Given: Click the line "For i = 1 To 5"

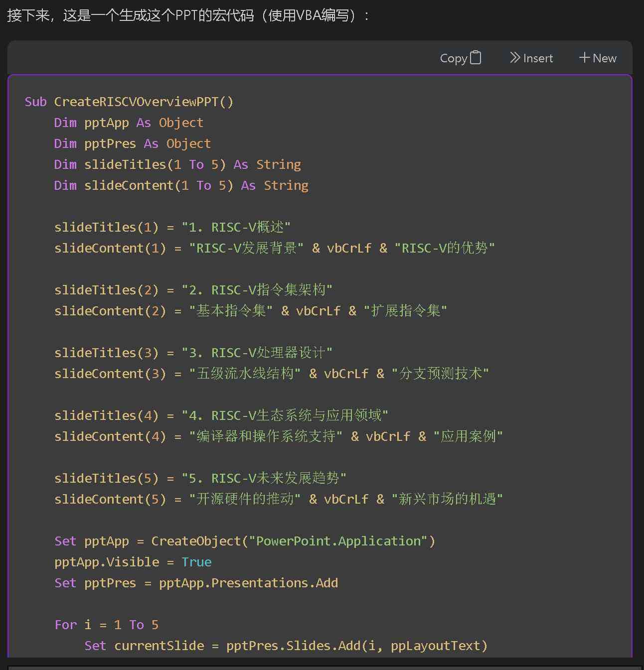Looking at the screenshot, I should click(x=107, y=625).
